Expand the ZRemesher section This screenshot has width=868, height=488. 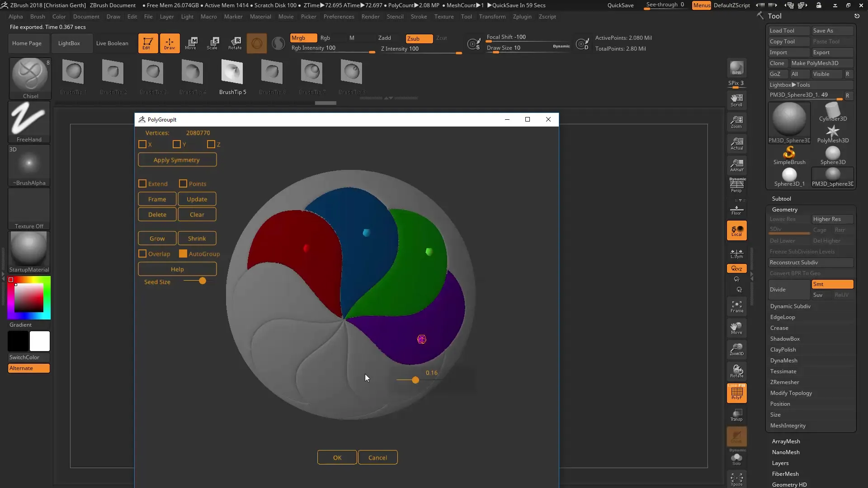784,382
